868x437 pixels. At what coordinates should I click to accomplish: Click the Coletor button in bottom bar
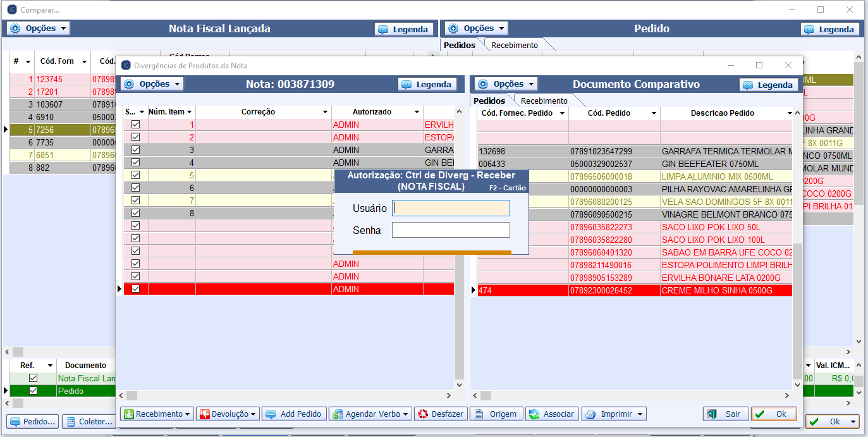[x=88, y=421]
